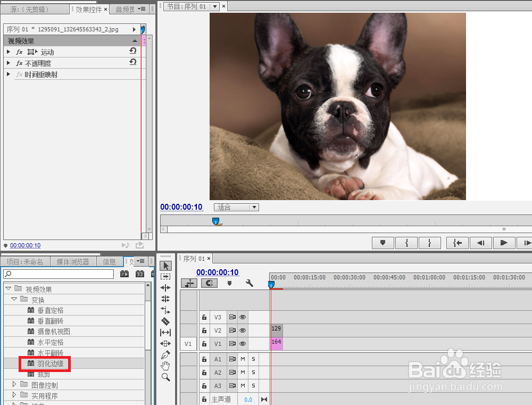Click the program monitor playhead marker
Screen dimensions: 532x405
click(216, 221)
